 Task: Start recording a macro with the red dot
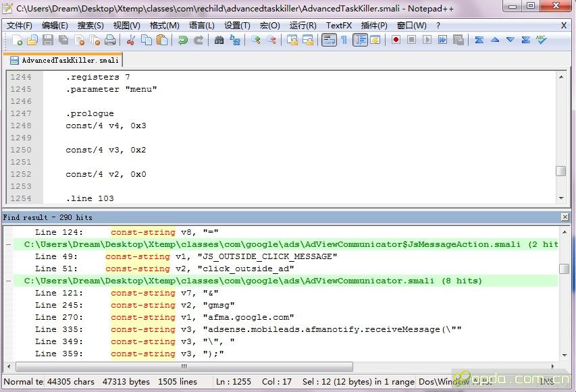(396, 40)
